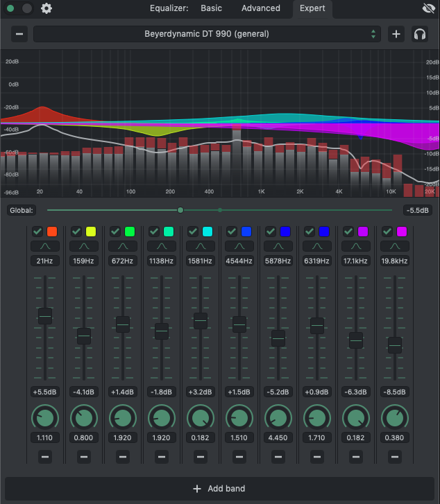Remove the 1138Hz band with its minus button
Image resolution: width=440 pixels, height=504 pixels.
(162, 457)
